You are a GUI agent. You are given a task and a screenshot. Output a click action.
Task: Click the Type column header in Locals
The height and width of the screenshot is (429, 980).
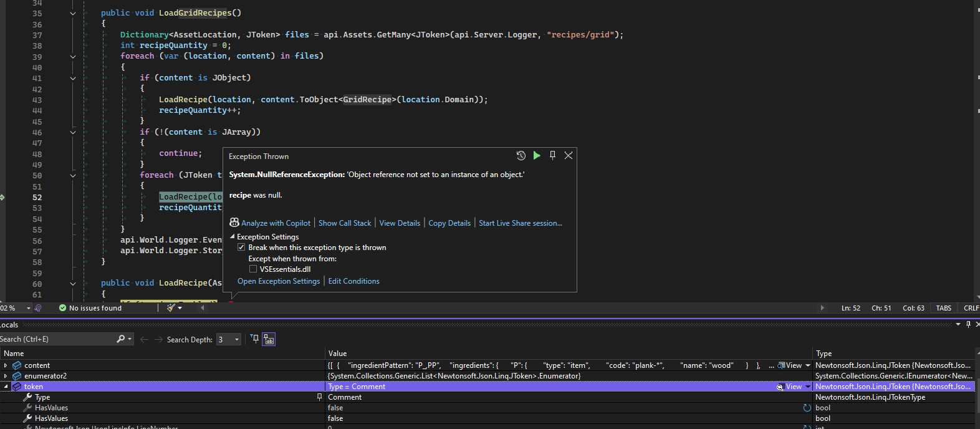(x=824, y=354)
